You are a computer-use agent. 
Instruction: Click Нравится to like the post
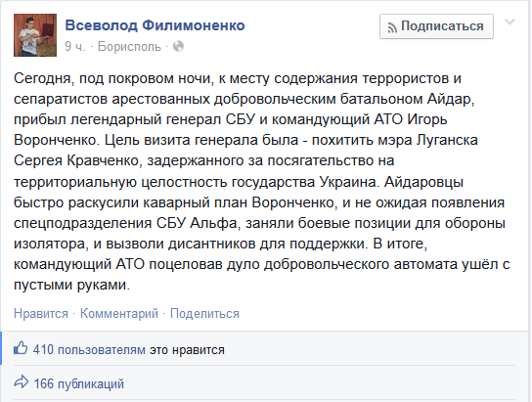pyautogui.click(x=41, y=313)
